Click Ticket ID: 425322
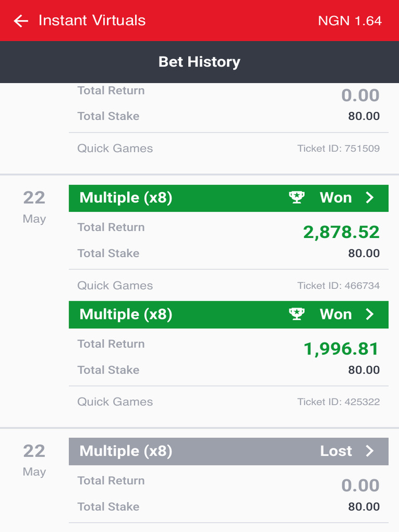 click(x=338, y=402)
